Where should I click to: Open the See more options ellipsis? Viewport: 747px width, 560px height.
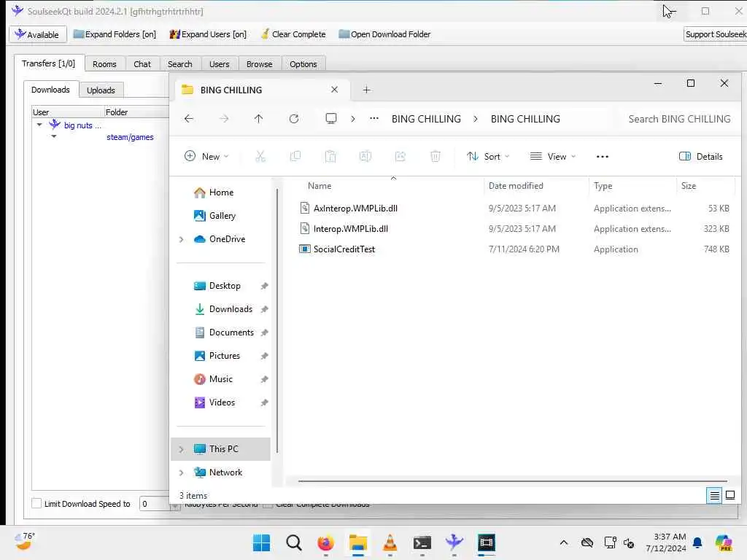pyautogui.click(x=602, y=156)
